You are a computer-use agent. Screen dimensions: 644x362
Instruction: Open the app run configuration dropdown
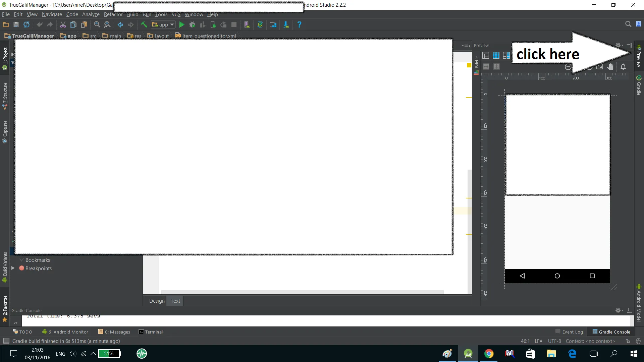[x=163, y=24]
